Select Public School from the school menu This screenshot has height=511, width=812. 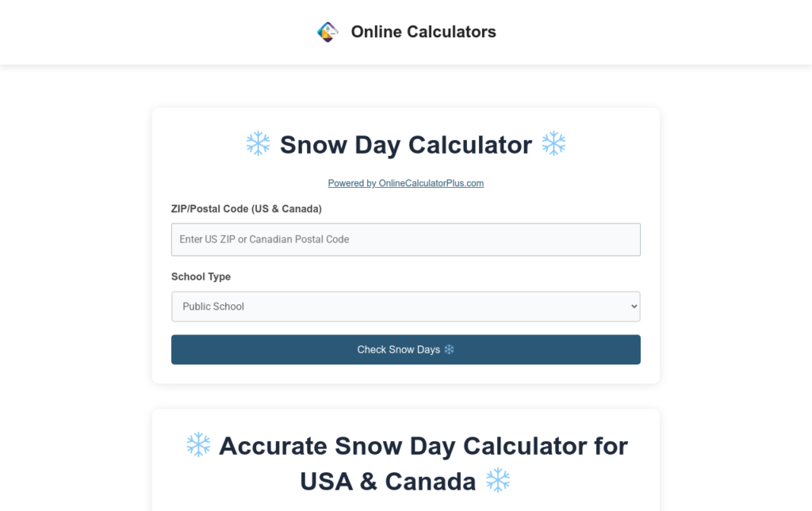click(213, 306)
